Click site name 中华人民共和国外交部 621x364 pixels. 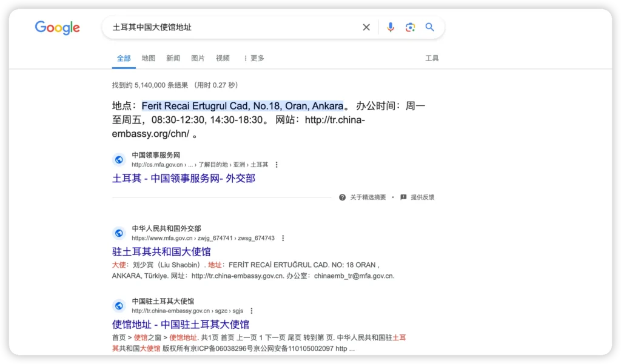[x=166, y=229]
